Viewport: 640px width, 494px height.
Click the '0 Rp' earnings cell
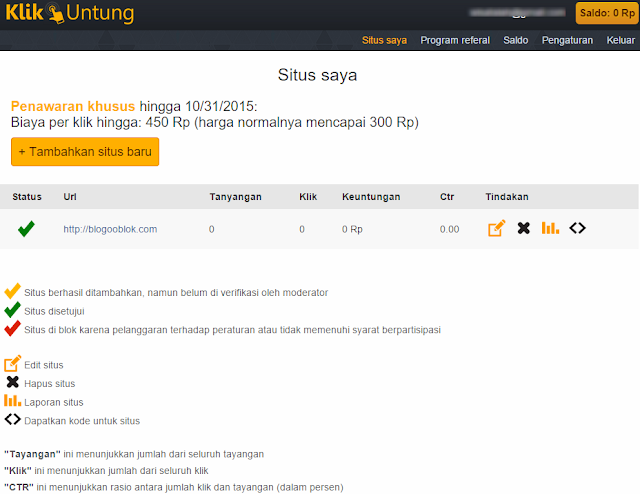click(352, 229)
